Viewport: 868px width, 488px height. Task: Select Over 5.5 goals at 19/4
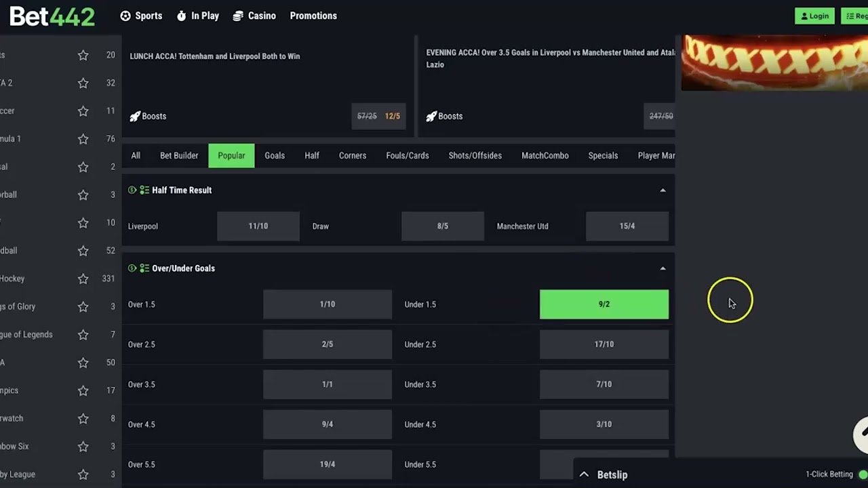pos(328,464)
